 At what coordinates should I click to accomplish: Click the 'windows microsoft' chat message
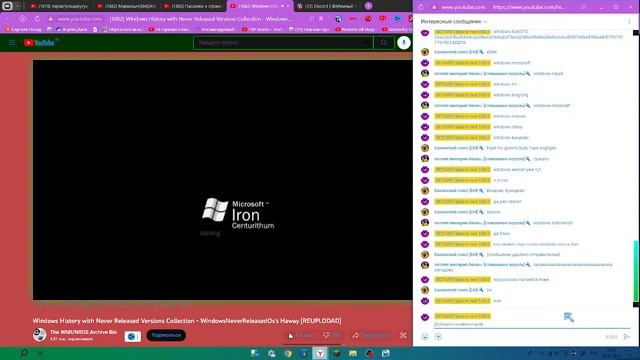[x=511, y=63]
